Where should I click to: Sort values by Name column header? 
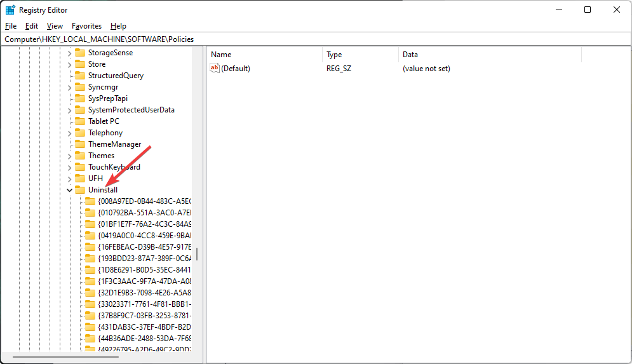pyautogui.click(x=264, y=55)
